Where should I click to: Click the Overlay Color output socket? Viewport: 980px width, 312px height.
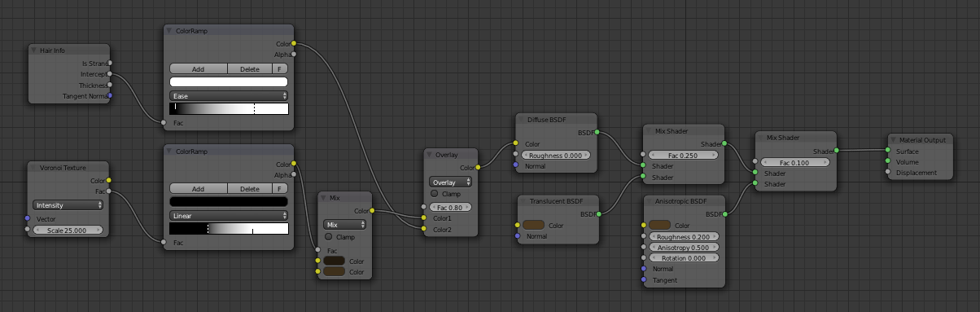[478, 168]
